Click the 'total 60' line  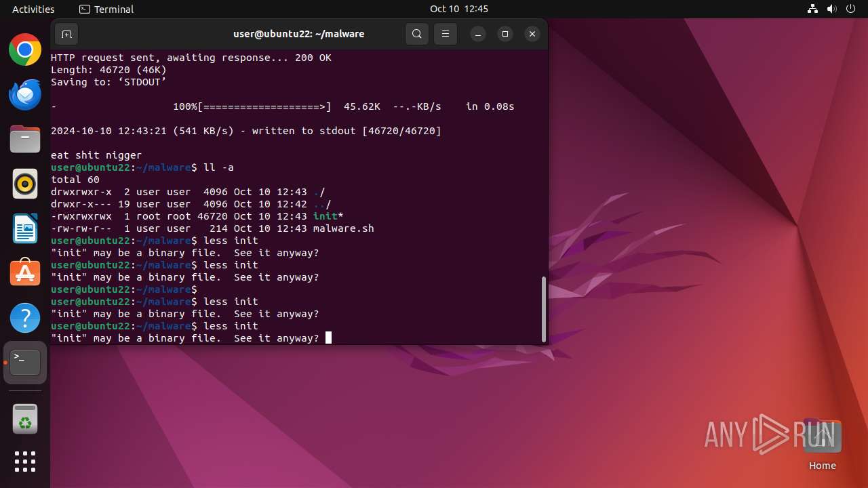75,180
